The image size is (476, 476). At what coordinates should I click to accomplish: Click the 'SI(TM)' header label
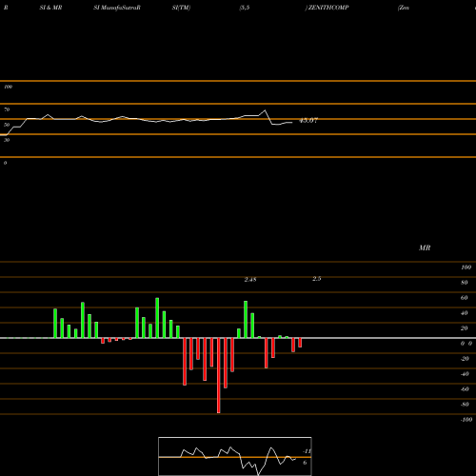[x=181, y=8]
